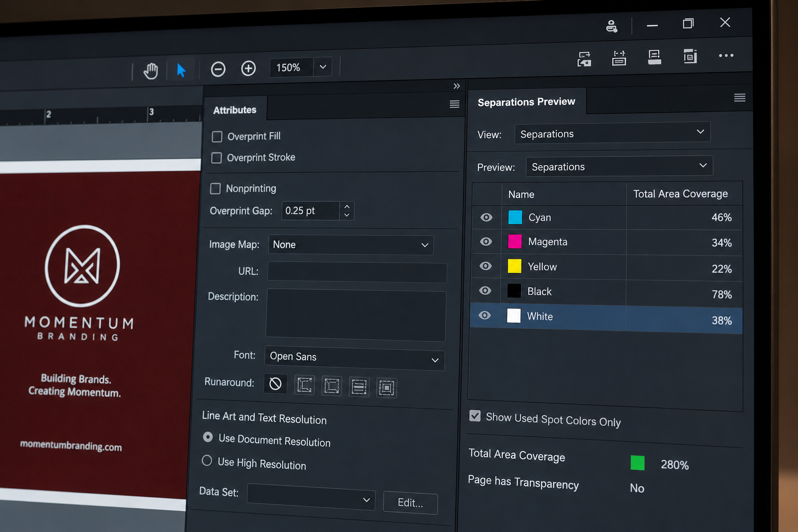
Task: Open the 150% zoom level dropdown
Action: click(x=323, y=66)
